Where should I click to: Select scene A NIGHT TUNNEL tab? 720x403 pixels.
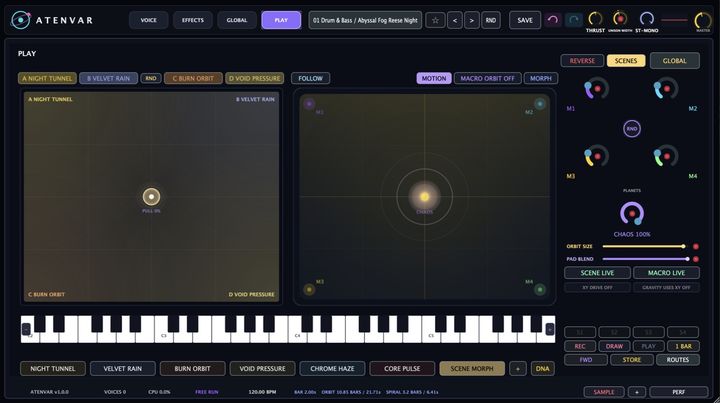point(47,78)
